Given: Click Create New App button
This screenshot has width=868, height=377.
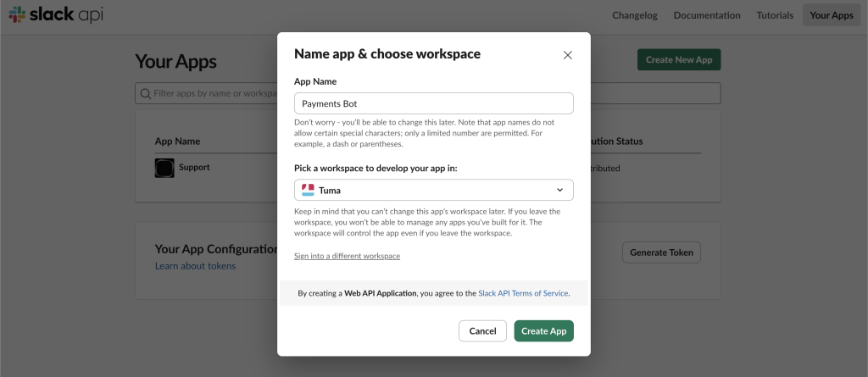Looking at the screenshot, I should [x=679, y=60].
